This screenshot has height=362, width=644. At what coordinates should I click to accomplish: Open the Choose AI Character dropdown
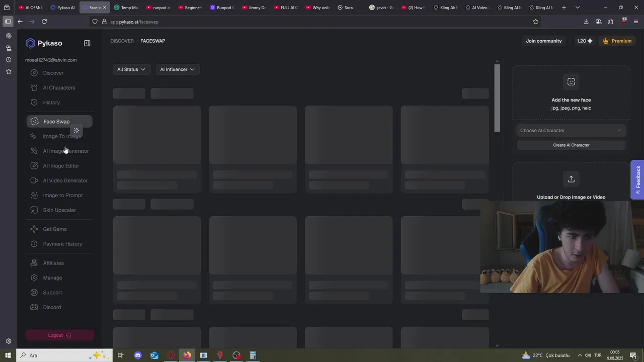click(x=571, y=131)
